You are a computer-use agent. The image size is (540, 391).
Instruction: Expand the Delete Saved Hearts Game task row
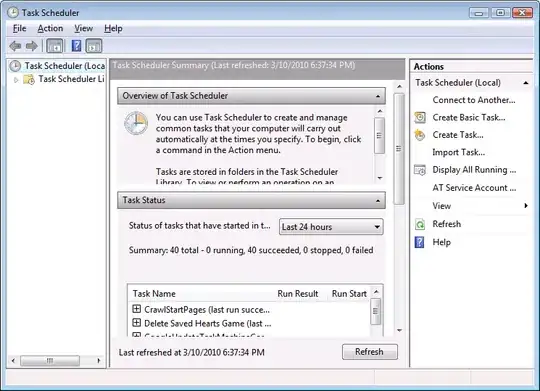137,323
